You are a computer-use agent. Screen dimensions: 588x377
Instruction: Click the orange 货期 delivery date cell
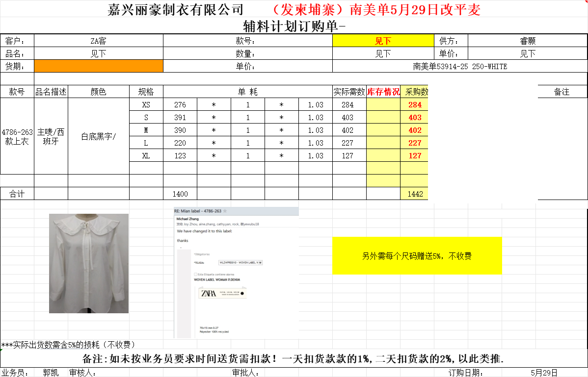99,66
